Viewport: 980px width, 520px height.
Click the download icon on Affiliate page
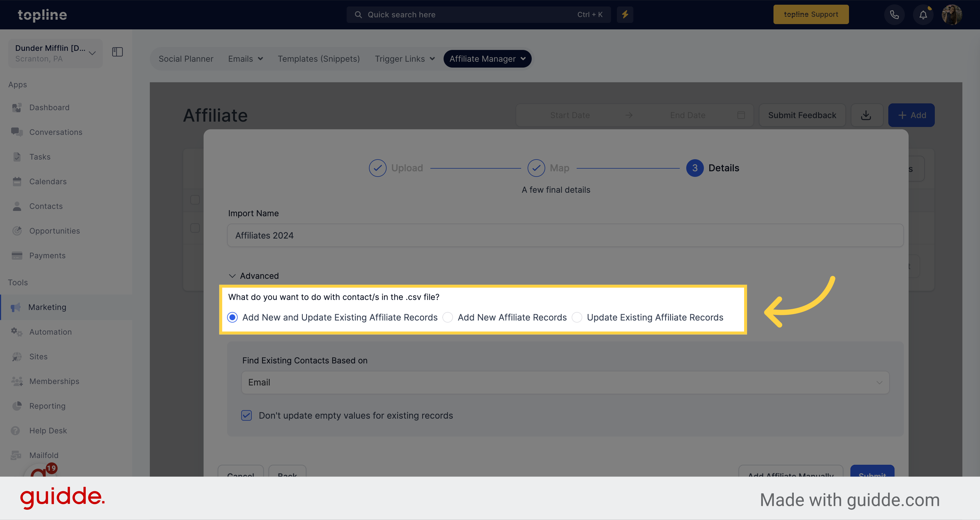click(x=867, y=115)
